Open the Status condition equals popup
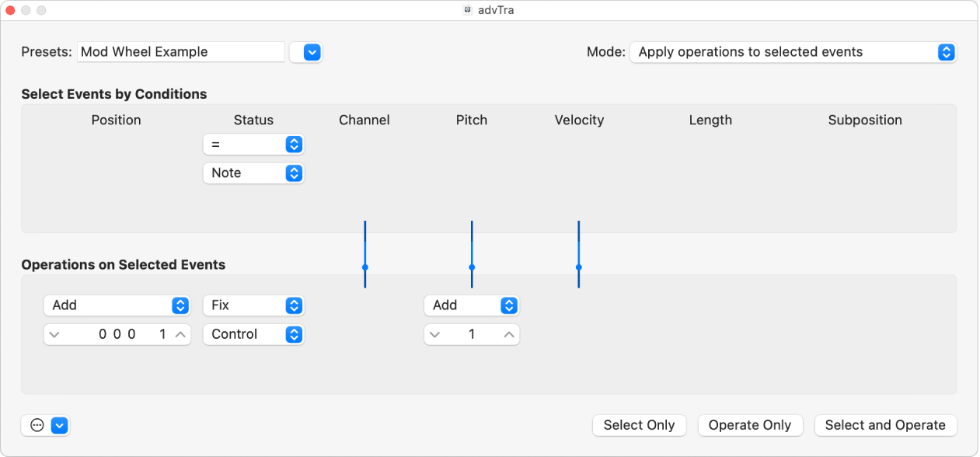Screen dimensions: 980x457 tap(253, 145)
